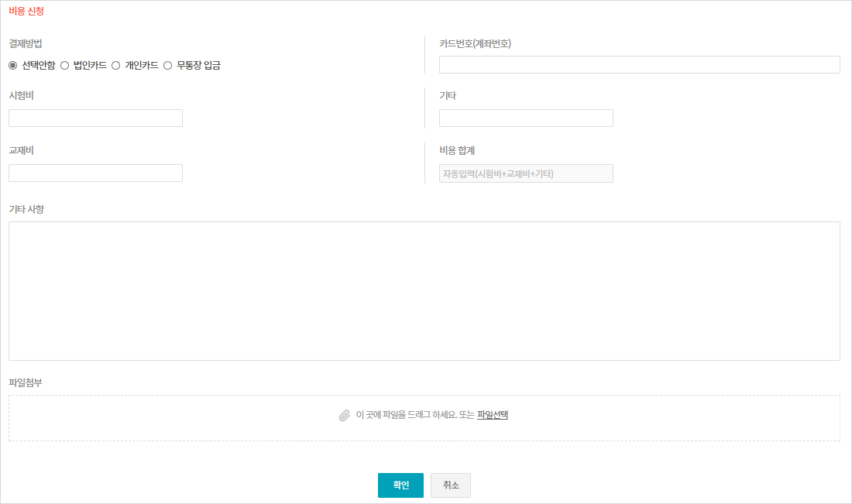Select the 개인카드 radio option
852x504 pixels.
(116, 66)
